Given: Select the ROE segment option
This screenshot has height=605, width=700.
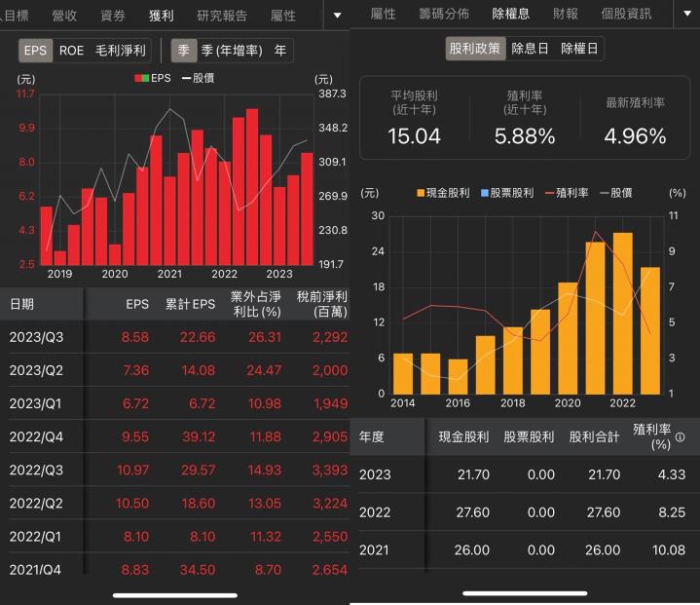Looking at the screenshot, I should coord(71,51).
